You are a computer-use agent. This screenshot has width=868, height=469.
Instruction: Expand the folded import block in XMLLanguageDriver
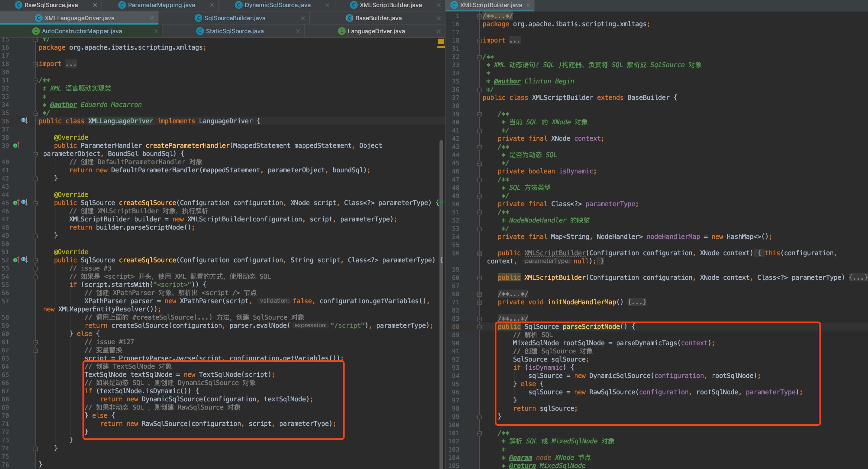[x=35, y=64]
